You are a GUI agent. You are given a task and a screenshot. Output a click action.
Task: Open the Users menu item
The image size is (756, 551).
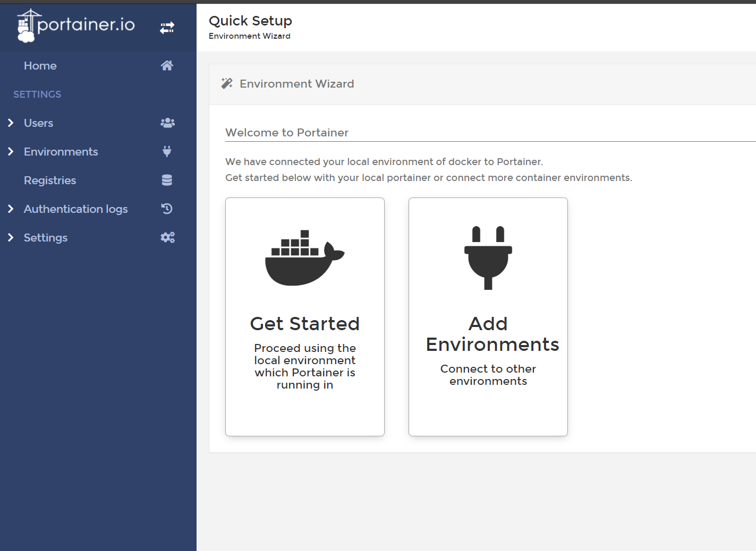click(x=38, y=123)
